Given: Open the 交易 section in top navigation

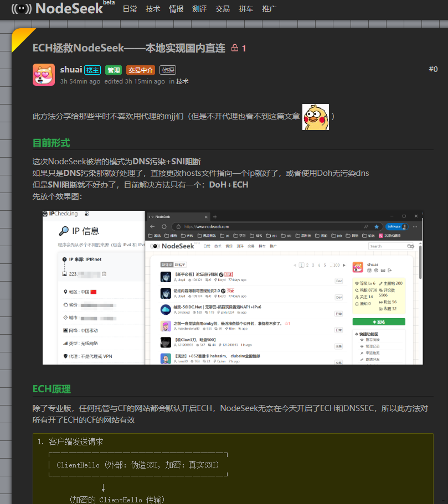Looking at the screenshot, I should coord(223,9).
